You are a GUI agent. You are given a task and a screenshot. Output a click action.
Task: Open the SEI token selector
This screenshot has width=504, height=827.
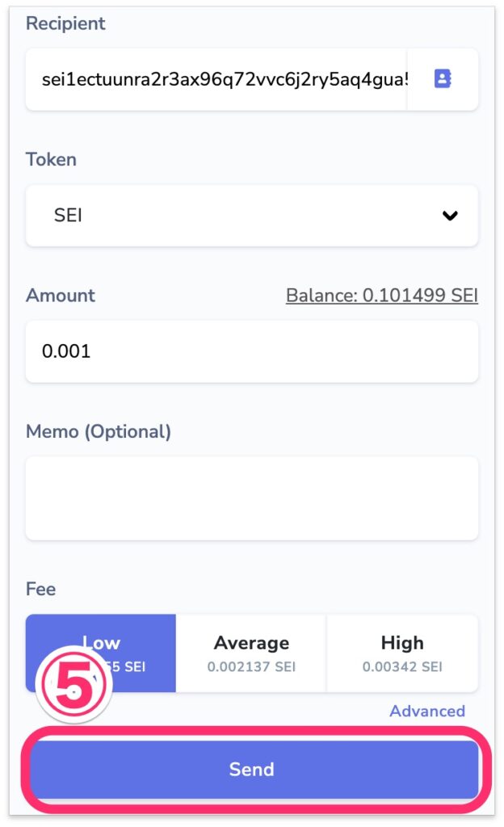(x=242, y=216)
